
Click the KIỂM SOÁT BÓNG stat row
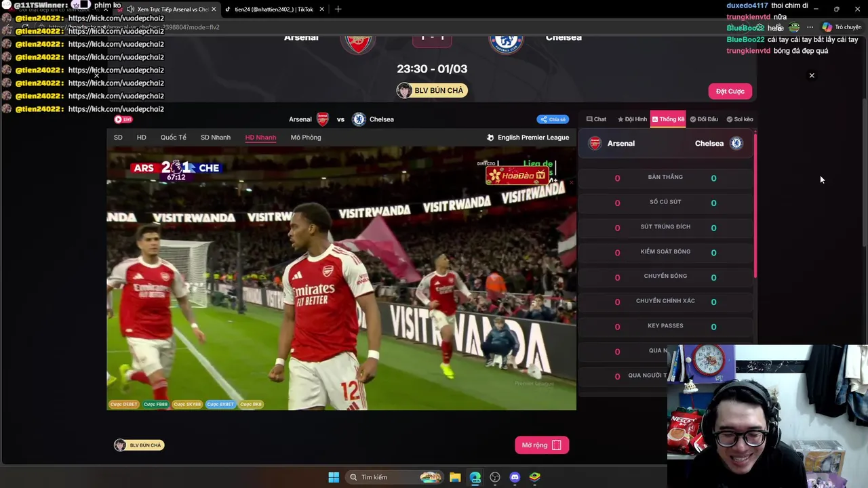[665, 252]
